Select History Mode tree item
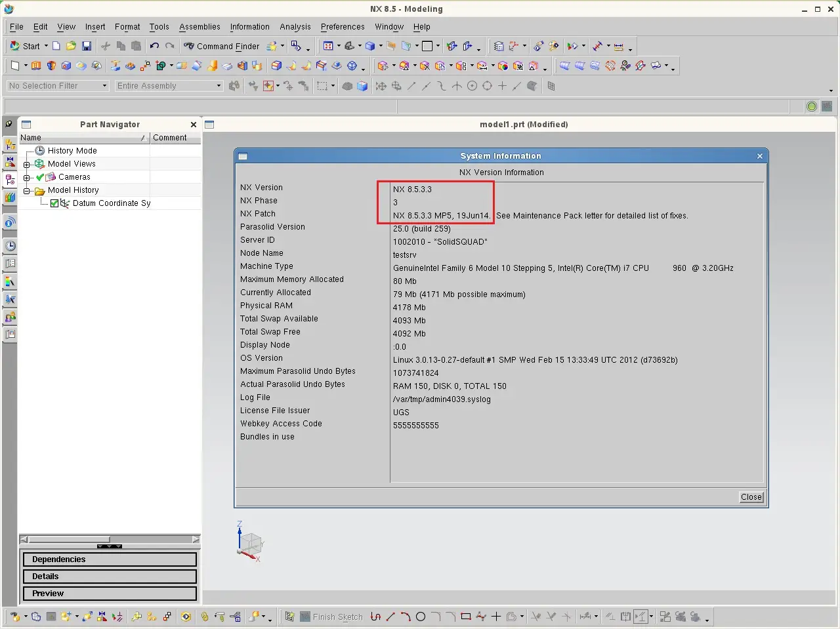840x629 pixels. coord(72,151)
